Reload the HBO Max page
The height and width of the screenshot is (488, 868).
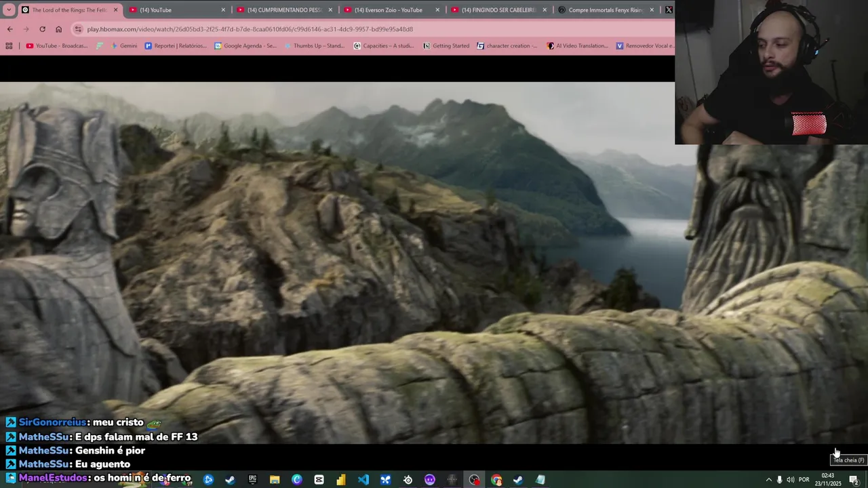(x=42, y=29)
